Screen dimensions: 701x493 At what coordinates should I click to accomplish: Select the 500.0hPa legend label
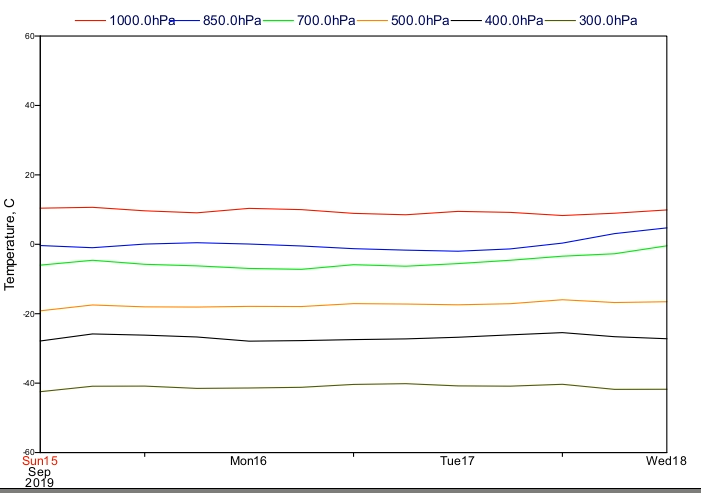(x=420, y=21)
